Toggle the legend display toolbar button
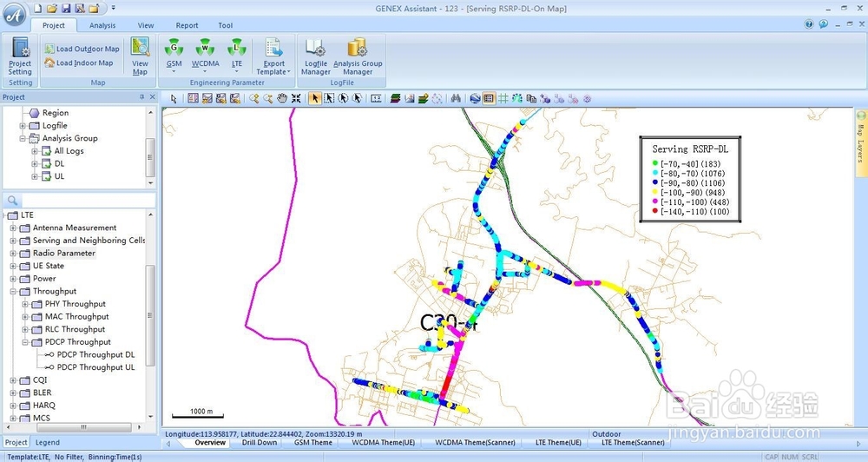Image resolution: width=868 pixels, height=462 pixels. [x=489, y=99]
